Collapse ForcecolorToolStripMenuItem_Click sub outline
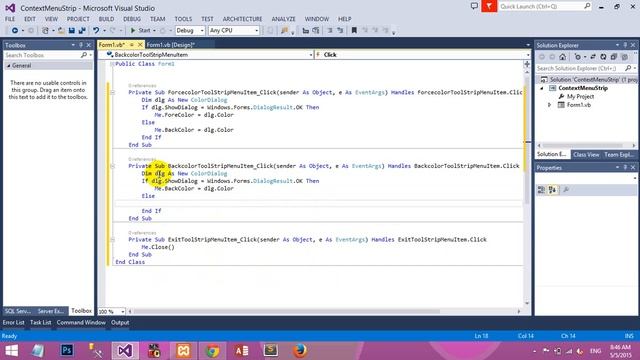This screenshot has height=360, width=640. [x=113, y=93]
